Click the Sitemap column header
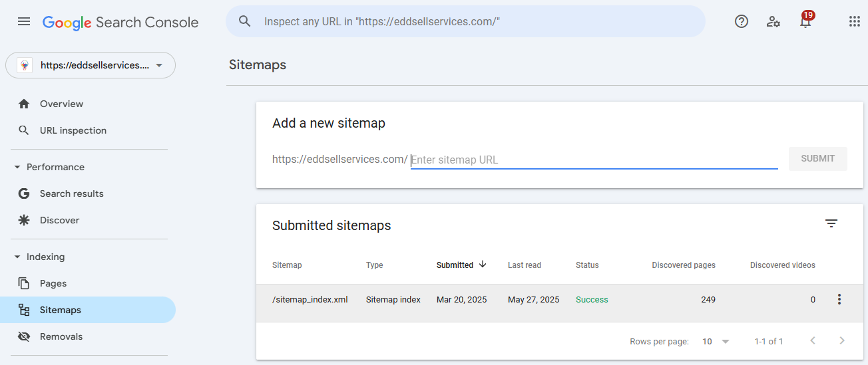 pos(287,265)
